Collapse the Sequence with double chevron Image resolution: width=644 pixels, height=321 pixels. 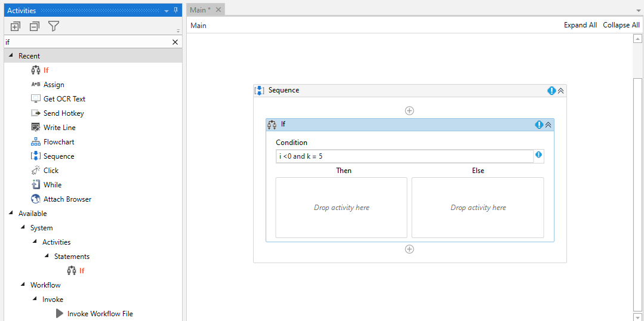(x=561, y=91)
